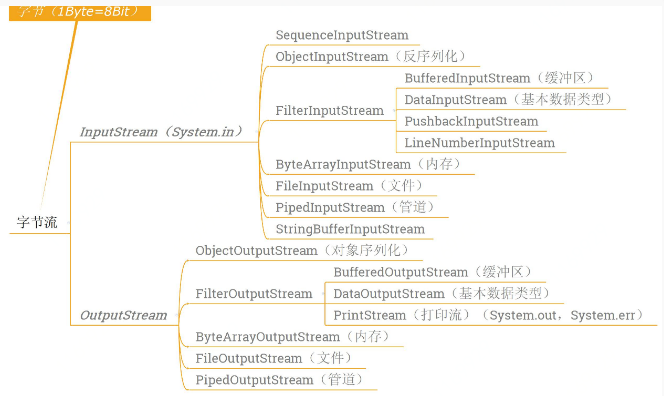Select the PushbackInputStream node

[471, 122]
